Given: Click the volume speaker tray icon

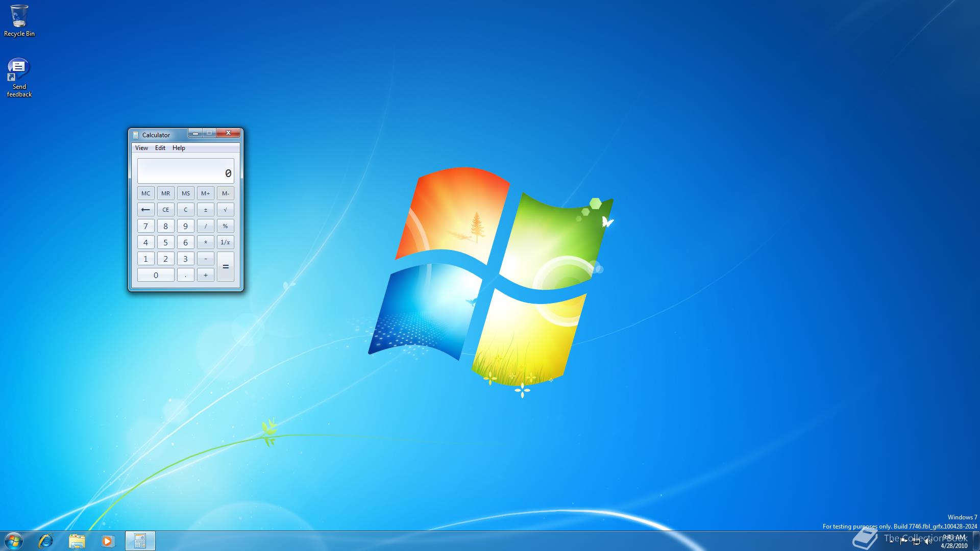Looking at the screenshot, I should click(928, 541).
